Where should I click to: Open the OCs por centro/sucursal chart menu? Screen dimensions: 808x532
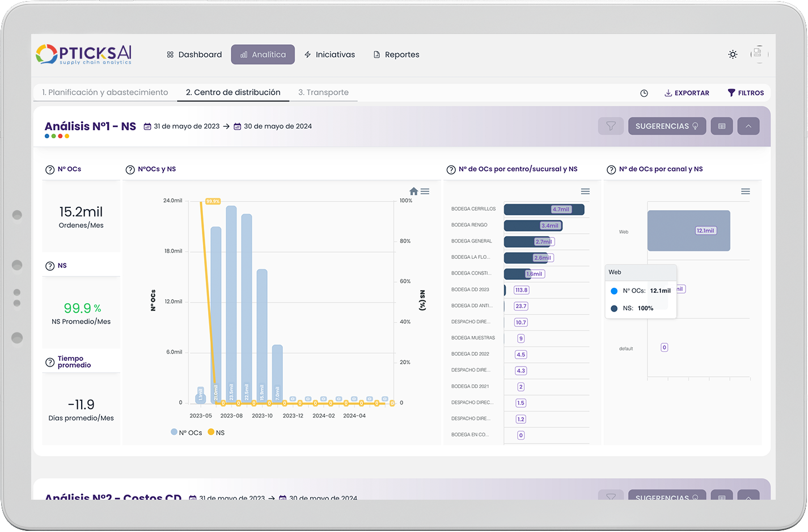coord(585,191)
